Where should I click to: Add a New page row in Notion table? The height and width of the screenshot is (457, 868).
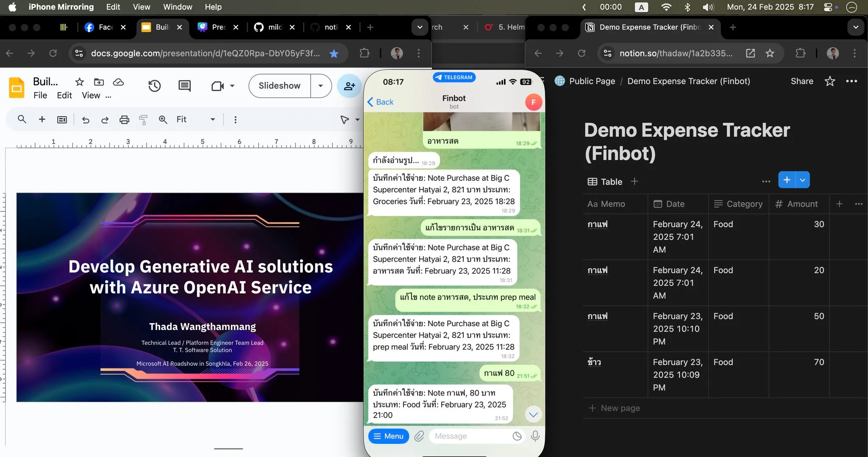(615, 408)
